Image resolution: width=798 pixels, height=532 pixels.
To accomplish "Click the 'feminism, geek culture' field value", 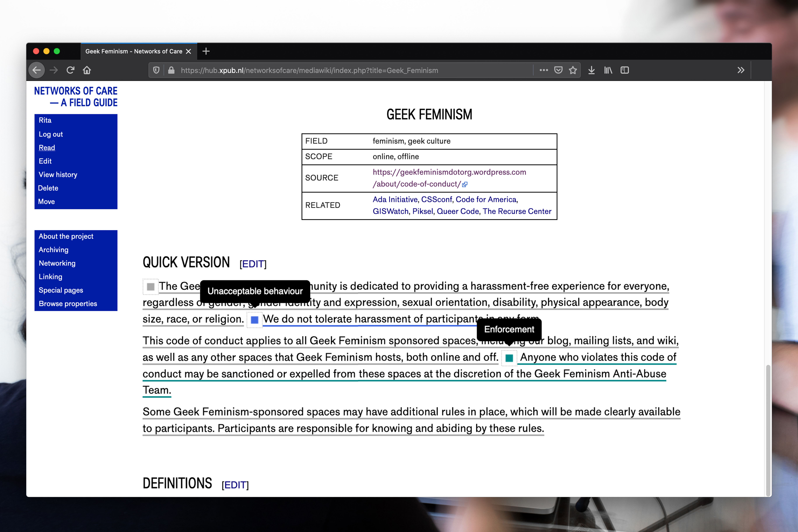I will (x=412, y=141).
